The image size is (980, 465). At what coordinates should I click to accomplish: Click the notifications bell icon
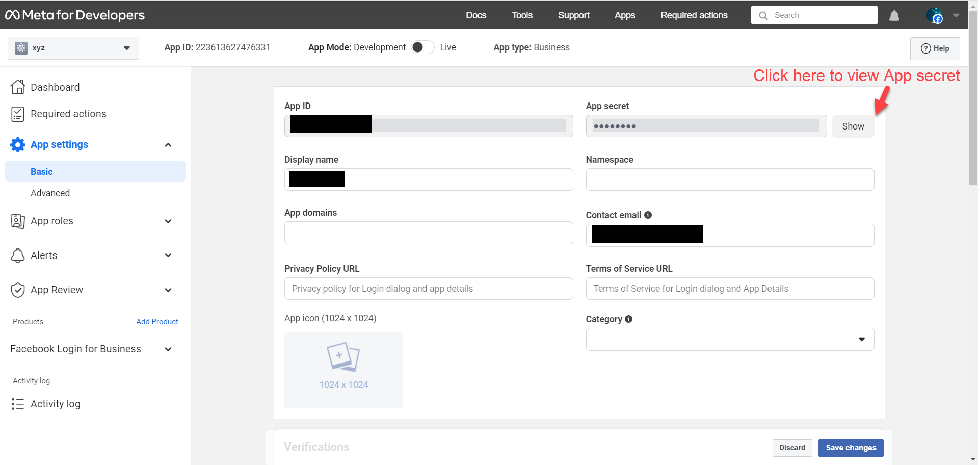894,16
